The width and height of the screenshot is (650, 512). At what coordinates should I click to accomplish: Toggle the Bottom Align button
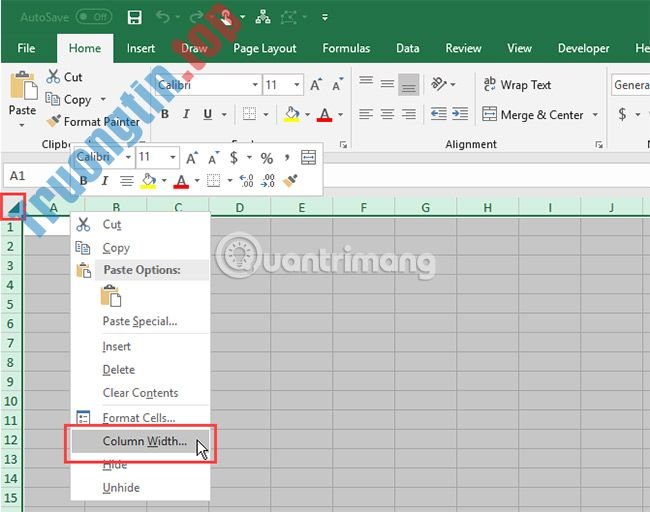click(x=409, y=85)
